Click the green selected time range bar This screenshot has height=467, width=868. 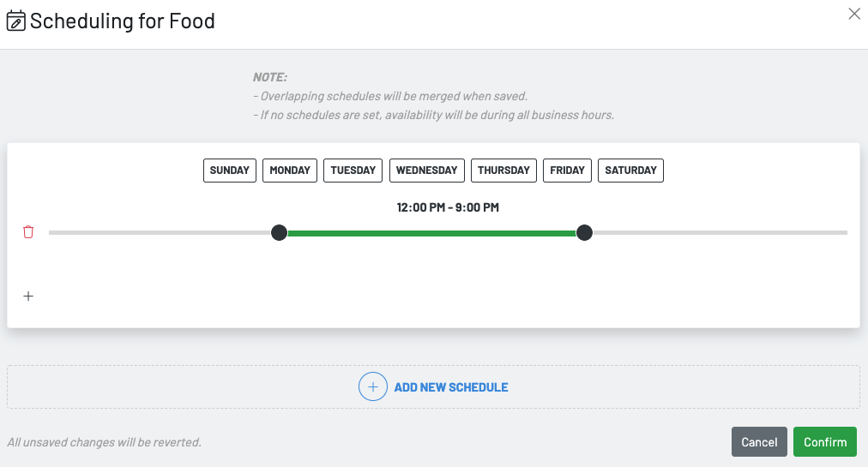coord(431,232)
